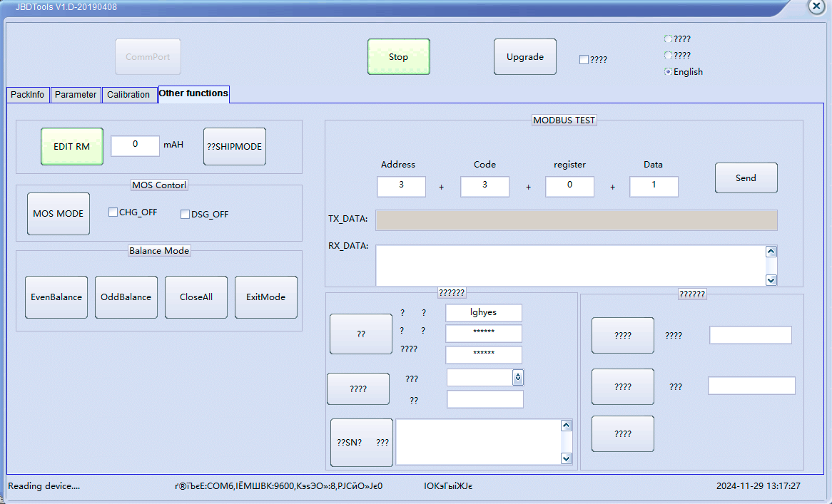Click the EDIT RM button
832x504 pixels.
point(71,146)
